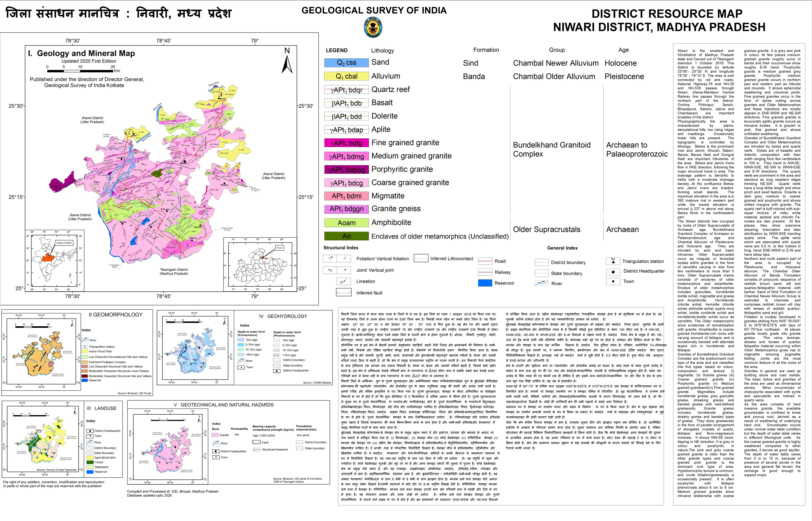Image resolution: width=812 pixels, height=521 pixels.
Task: Click the Fault symbol in Geotechnical index
Action: (256, 442)
